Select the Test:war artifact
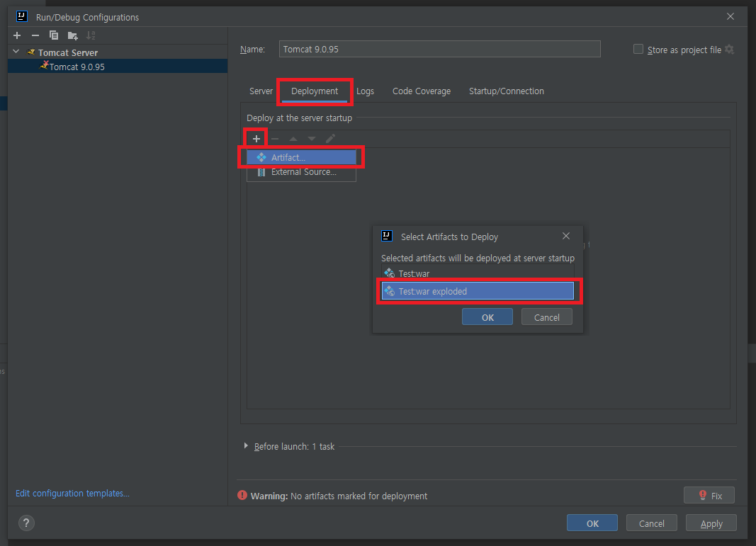The image size is (756, 546). click(x=478, y=273)
